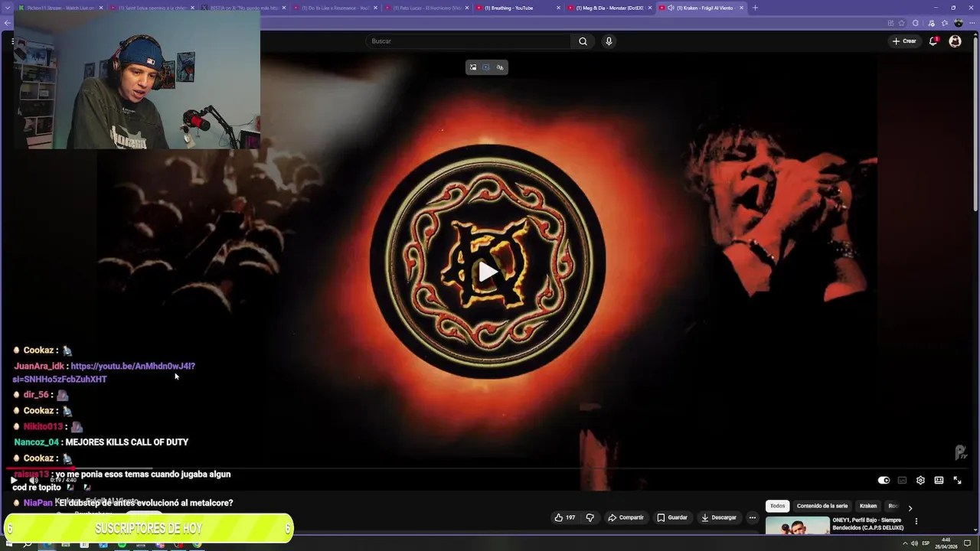Image resolution: width=980 pixels, height=551 pixels.
Task: Switch to theater mode
Action: 939,481
